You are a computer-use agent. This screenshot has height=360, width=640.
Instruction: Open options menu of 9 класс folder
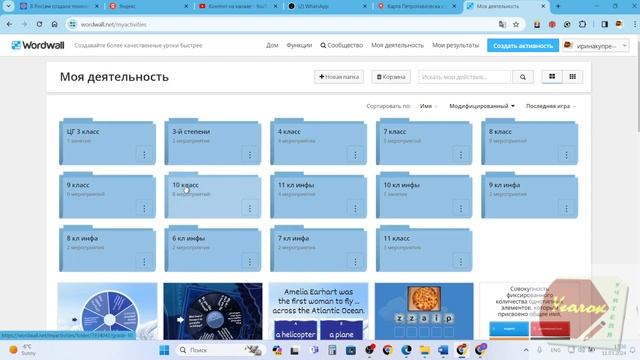coord(144,208)
